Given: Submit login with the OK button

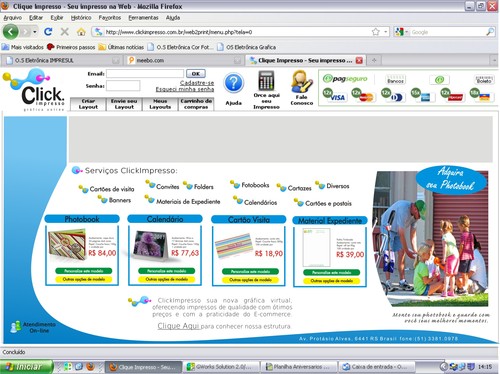Looking at the screenshot, I should [x=196, y=74].
